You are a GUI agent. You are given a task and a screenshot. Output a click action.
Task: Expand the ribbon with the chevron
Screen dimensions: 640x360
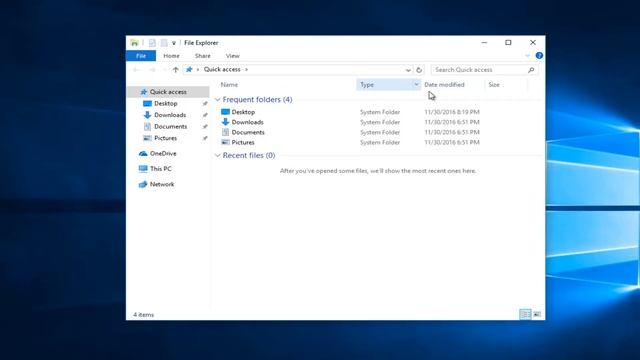point(527,56)
